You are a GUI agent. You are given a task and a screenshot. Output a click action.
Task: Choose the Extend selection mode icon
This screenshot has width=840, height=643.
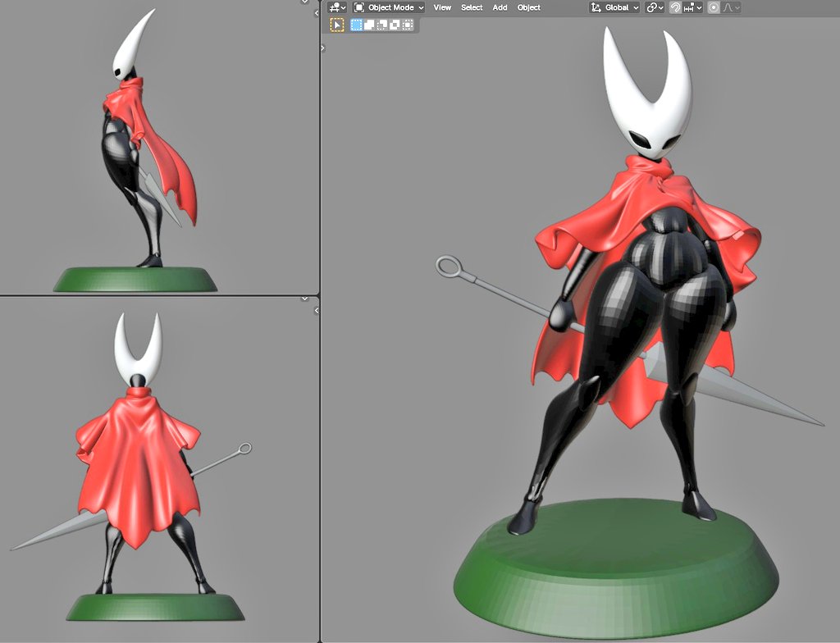click(x=369, y=25)
